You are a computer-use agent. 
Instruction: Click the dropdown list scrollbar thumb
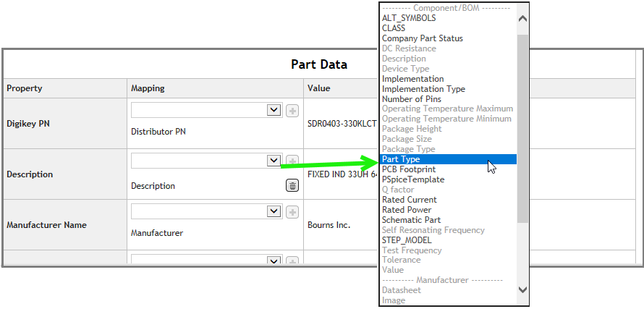(x=522, y=129)
